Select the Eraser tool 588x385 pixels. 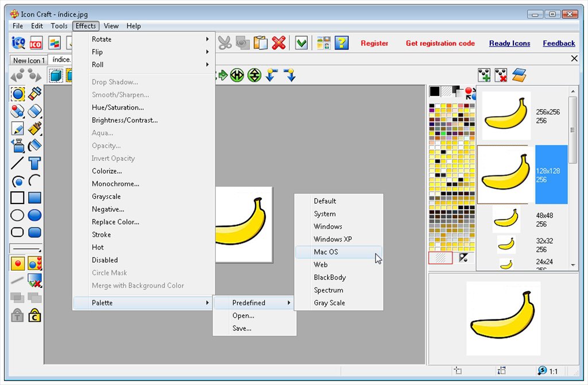35,111
